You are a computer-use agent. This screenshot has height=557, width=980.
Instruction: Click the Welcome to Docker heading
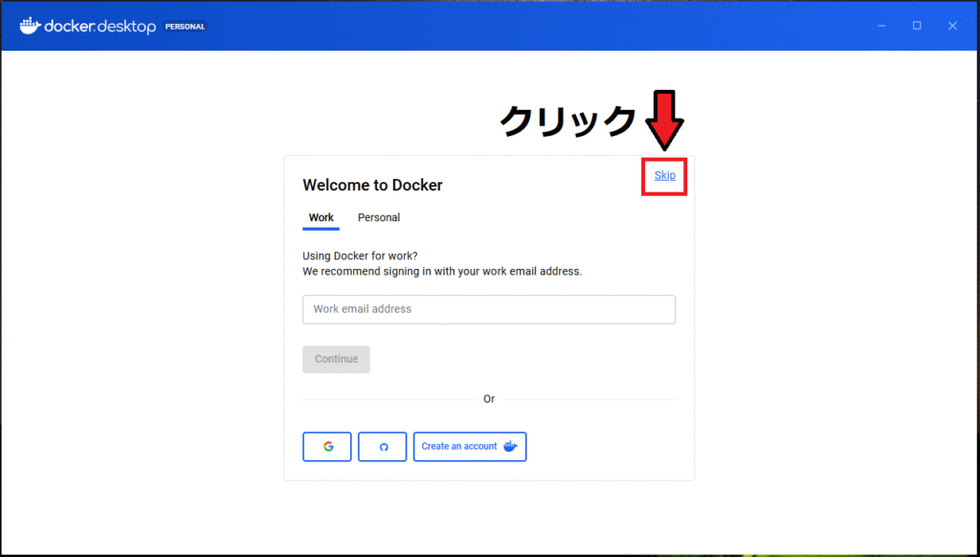coord(372,186)
